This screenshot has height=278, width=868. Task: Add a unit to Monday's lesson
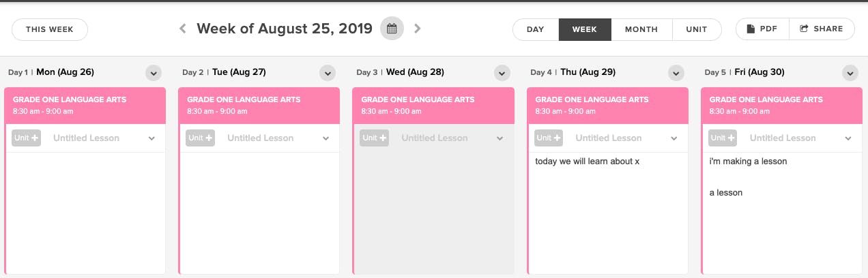[26, 138]
